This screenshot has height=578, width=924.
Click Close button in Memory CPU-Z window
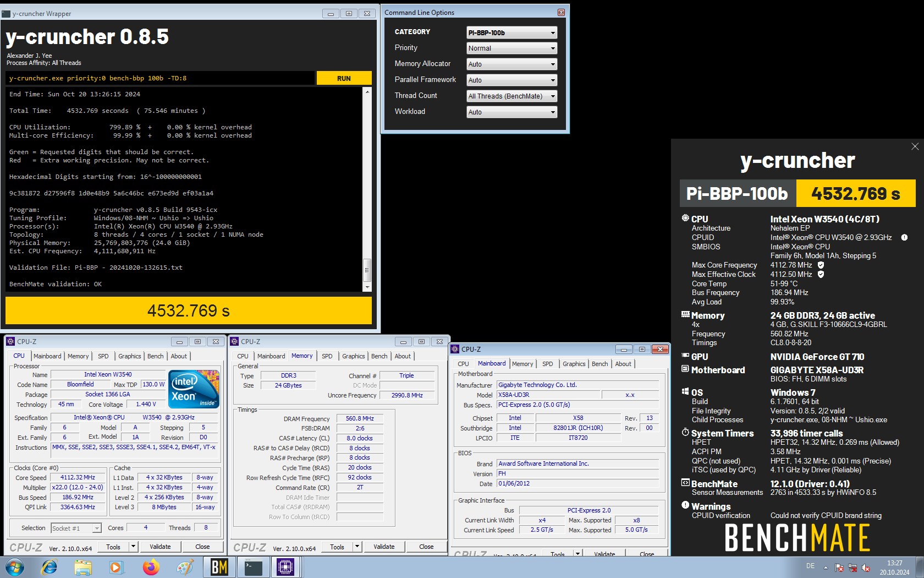click(x=426, y=547)
